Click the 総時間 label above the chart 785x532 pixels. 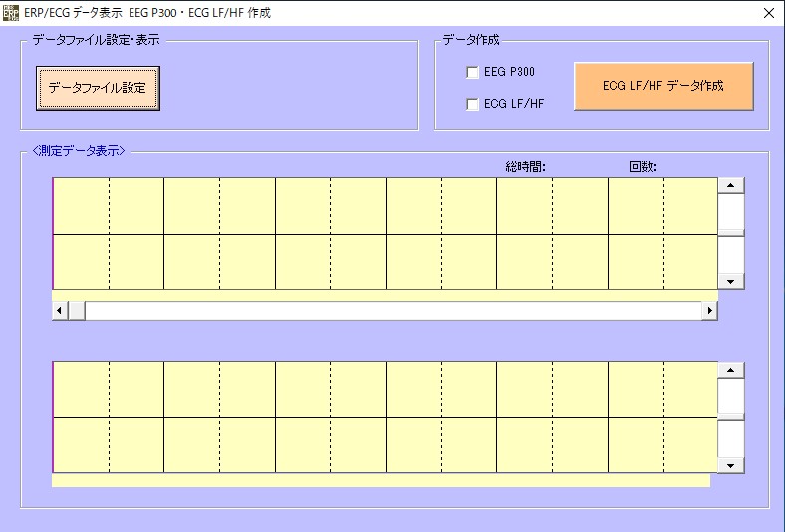525,166
